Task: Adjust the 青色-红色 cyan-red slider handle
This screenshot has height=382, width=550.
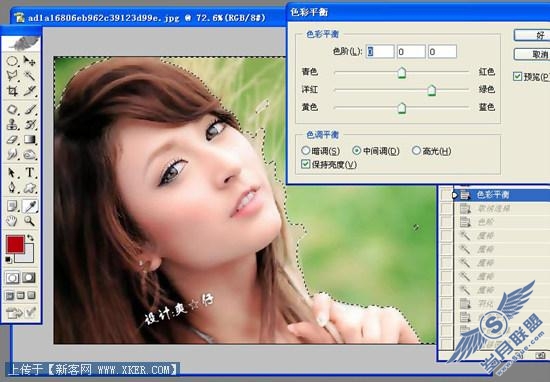Action: pyautogui.click(x=402, y=73)
